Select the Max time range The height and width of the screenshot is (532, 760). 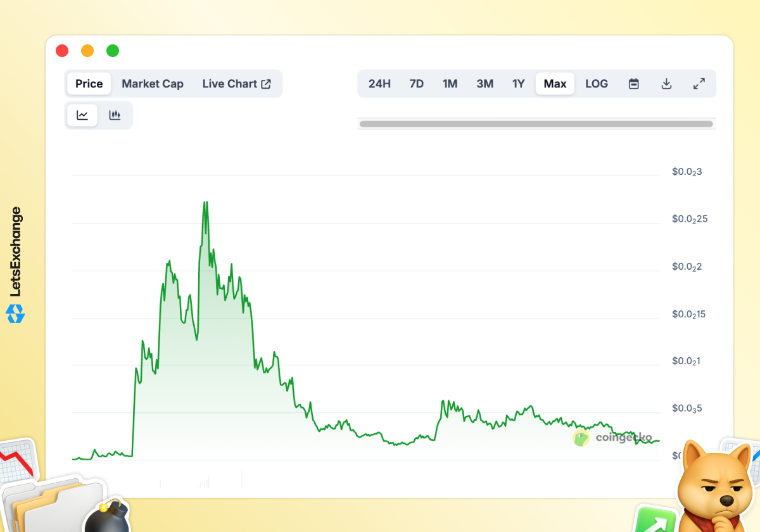click(x=555, y=84)
